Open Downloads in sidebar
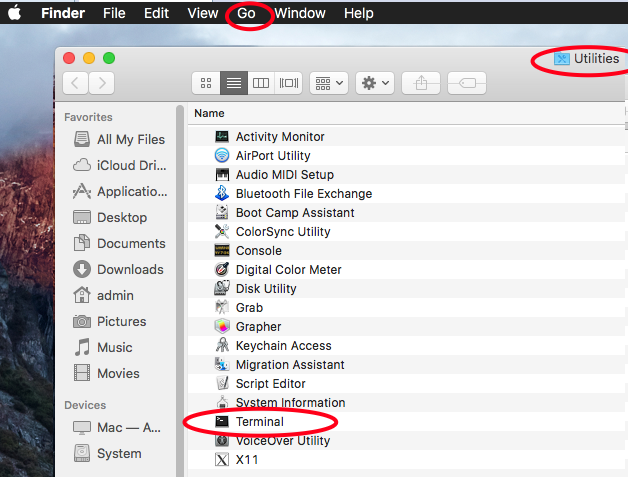The height and width of the screenshot is (477, 628). (x=119, y=270)
